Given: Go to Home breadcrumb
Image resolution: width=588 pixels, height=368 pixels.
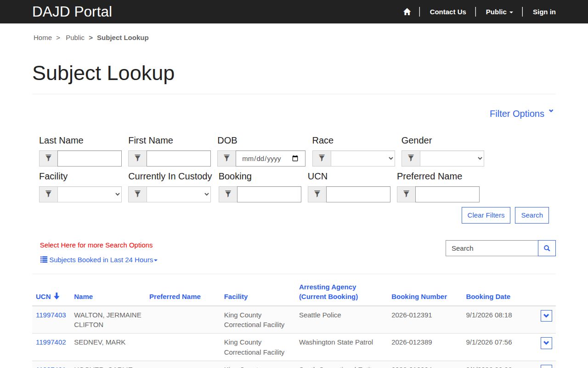Looking at the screenshot, I should click(x=43, y=38).
